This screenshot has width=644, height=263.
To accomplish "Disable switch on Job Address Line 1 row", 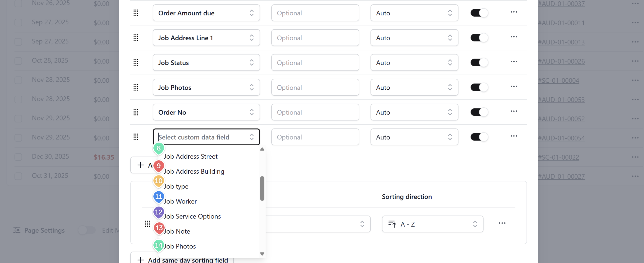I will [479, 38].
